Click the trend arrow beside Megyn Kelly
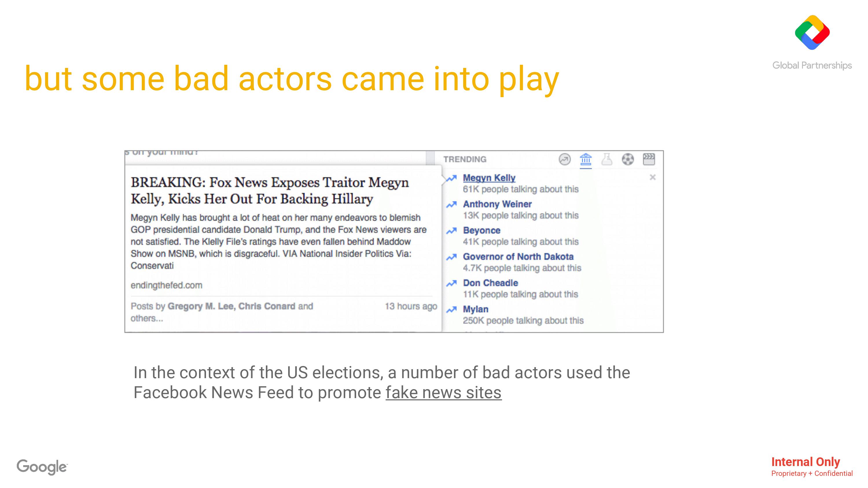The image size is (868, 488). (x=452, y=178)
